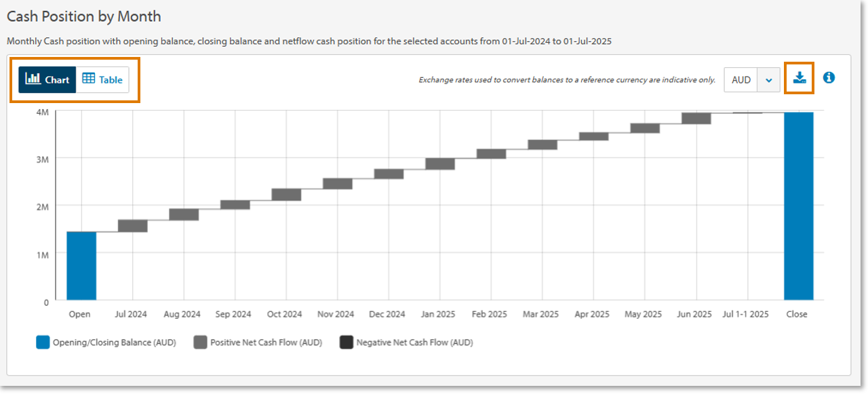Open the chart information tooltip icon

click(x=829, y=78)
